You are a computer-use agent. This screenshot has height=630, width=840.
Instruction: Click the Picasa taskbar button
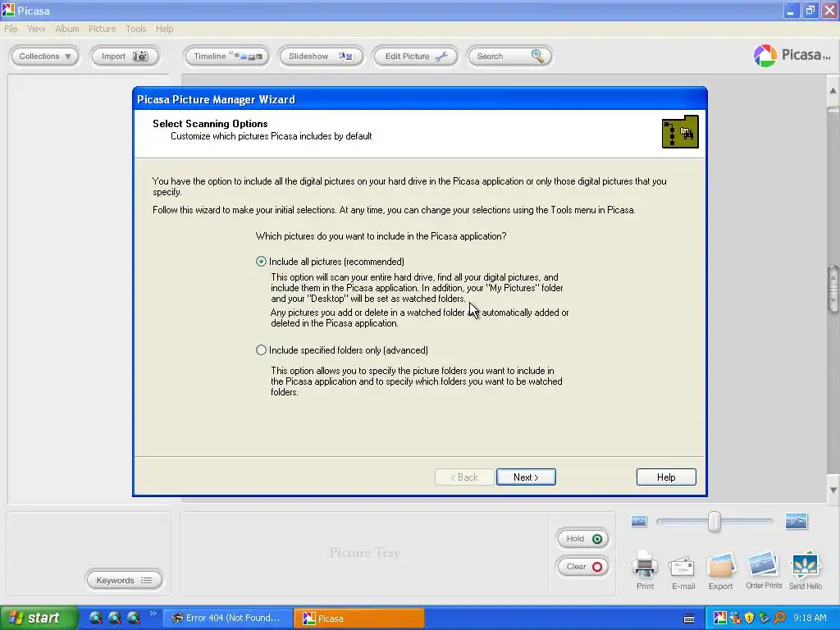tap(359, 619)
